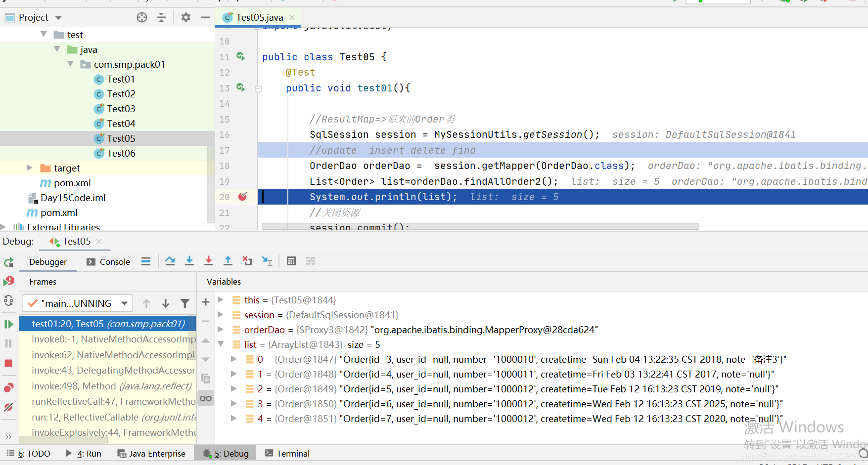The width and height of the screenshot is (868, 465).
Task: Click Force Step Into red arrow icon
Action: [x=209, y=261]
